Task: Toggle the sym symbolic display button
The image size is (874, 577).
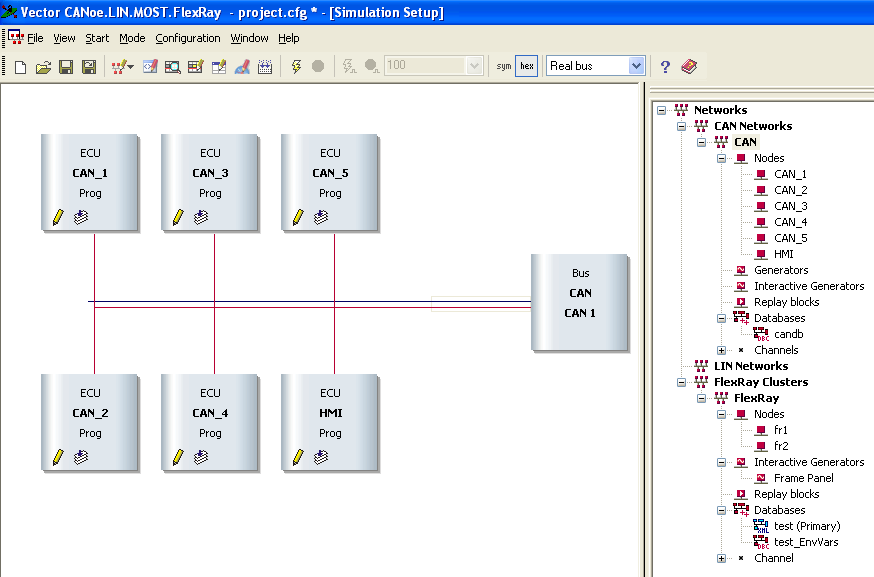Action: pyautogui.click(x=504, y=66)
